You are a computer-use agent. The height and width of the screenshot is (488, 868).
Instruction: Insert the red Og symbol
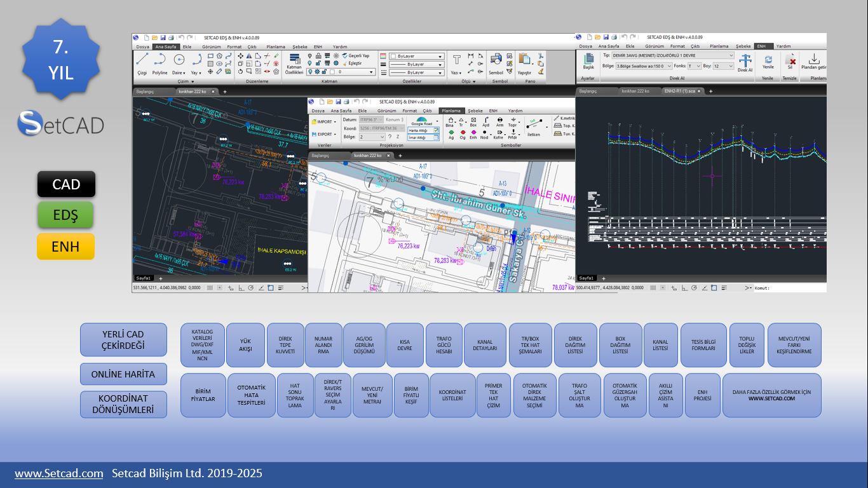coord(462,133)
